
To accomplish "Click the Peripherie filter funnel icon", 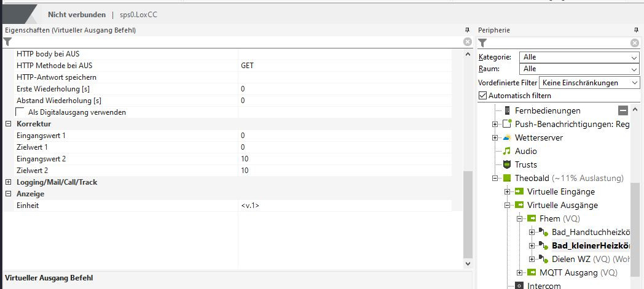I will (x=482, y=42).
